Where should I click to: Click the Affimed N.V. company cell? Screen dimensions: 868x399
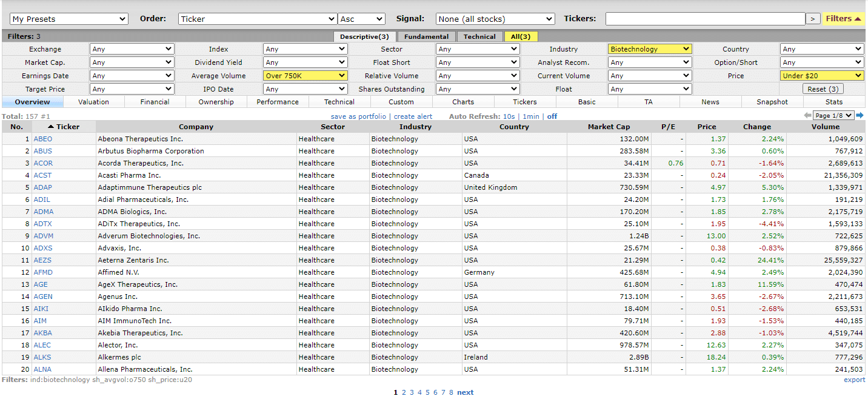tap(196, 272)
